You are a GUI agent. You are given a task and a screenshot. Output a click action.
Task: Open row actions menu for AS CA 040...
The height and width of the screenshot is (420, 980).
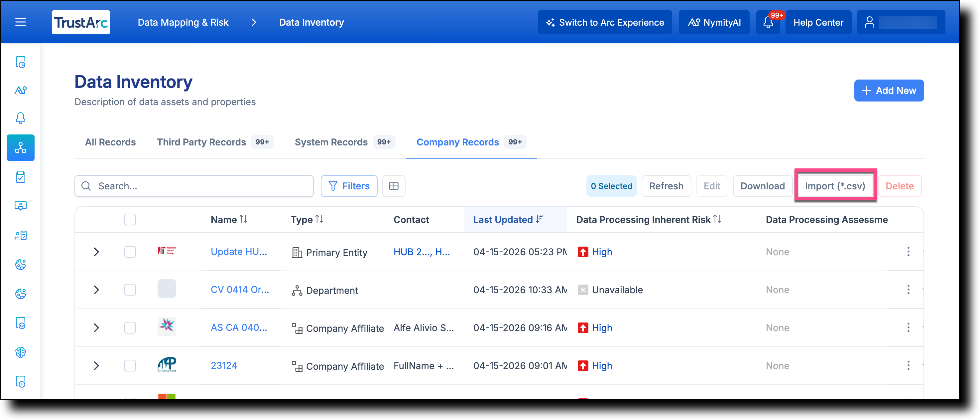point(908,327)
